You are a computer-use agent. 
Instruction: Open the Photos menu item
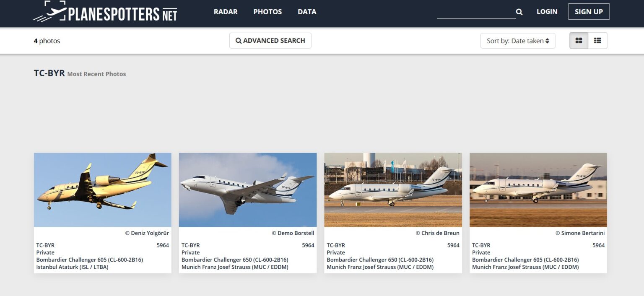pos(267,12)
